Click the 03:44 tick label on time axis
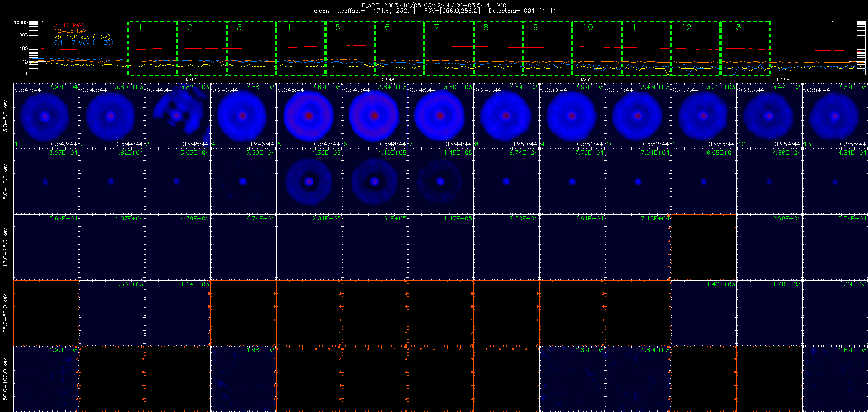The image size is (868, 412). 190,80
